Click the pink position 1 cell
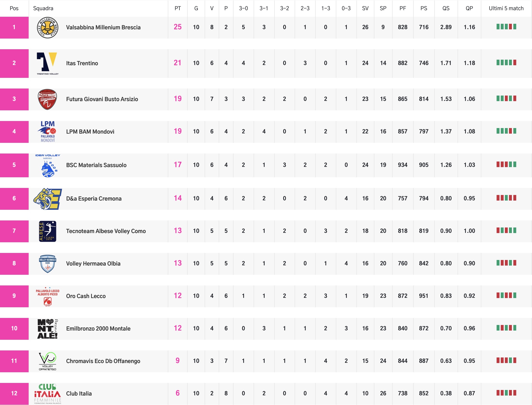The width and height of the screenshot is (532, 405). 14,27
